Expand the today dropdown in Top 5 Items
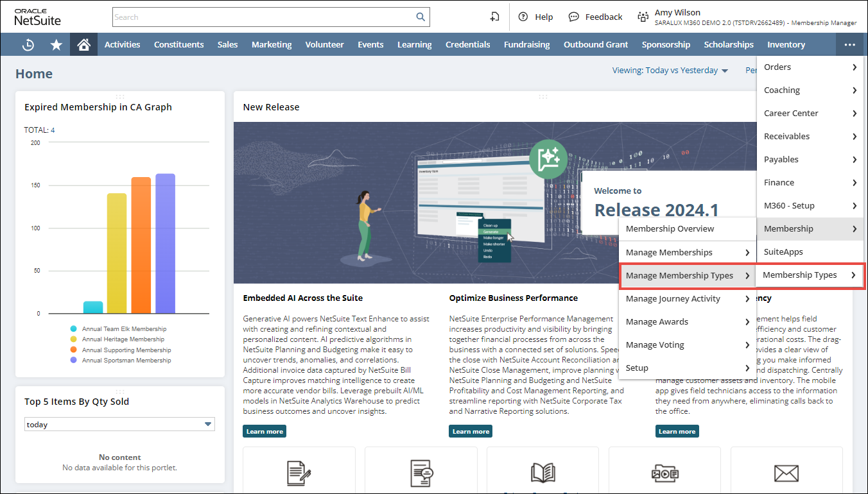 (x=207, y=425)
